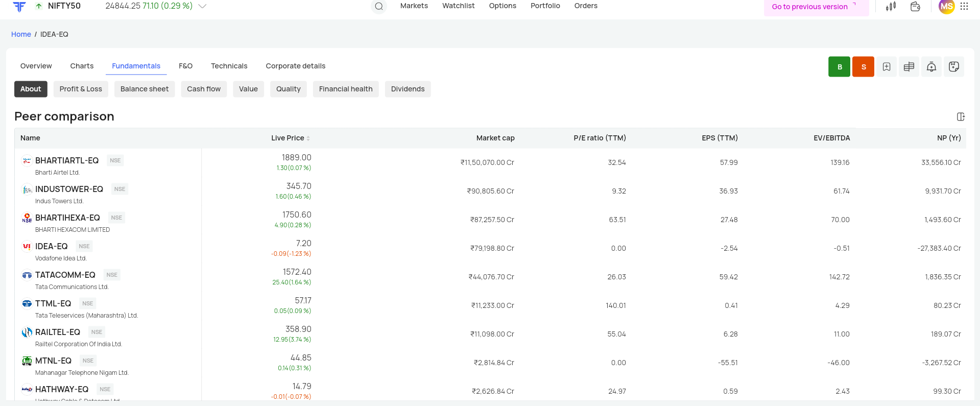Select the Financial health chip

tap(346, 89)
